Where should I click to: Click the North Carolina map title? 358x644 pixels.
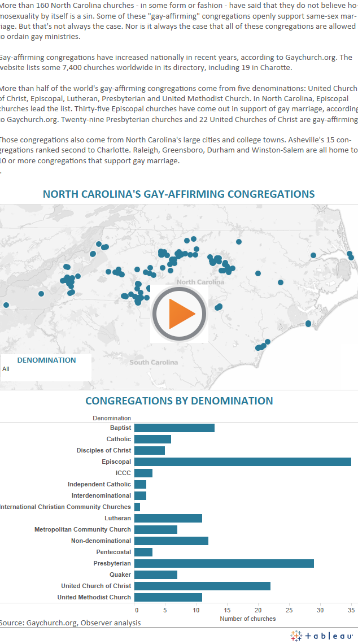click(178, 194)
